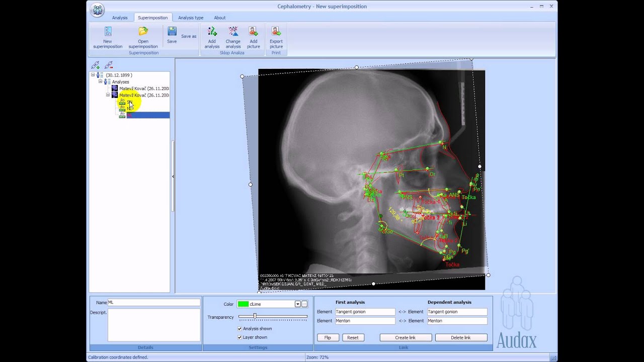The image size is (644, 362).
Task: Open the round application menu orb
Action: pos(98,10)
